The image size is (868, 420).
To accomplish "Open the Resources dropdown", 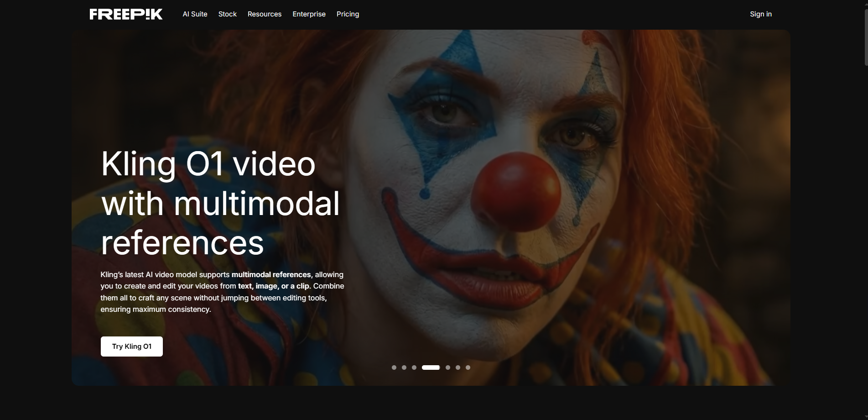I will coord(264,14).
